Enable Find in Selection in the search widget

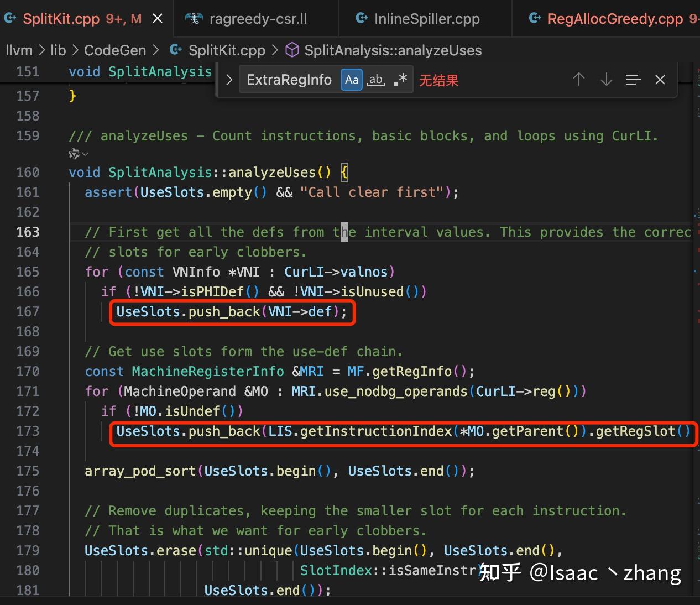[x=633, y=80]
